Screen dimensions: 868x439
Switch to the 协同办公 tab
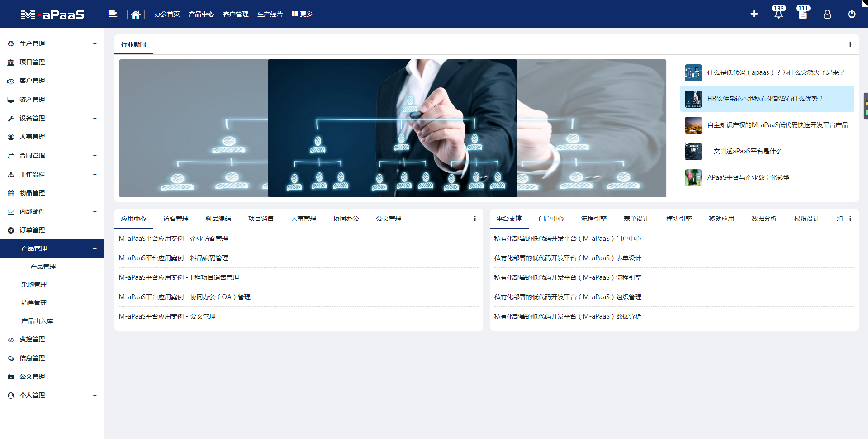click(346, 219)
